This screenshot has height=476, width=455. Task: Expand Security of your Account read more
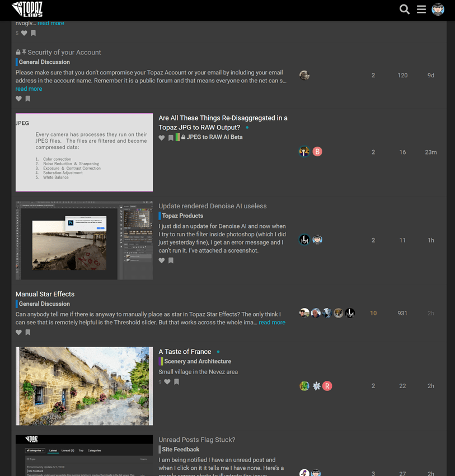(29, 88)
